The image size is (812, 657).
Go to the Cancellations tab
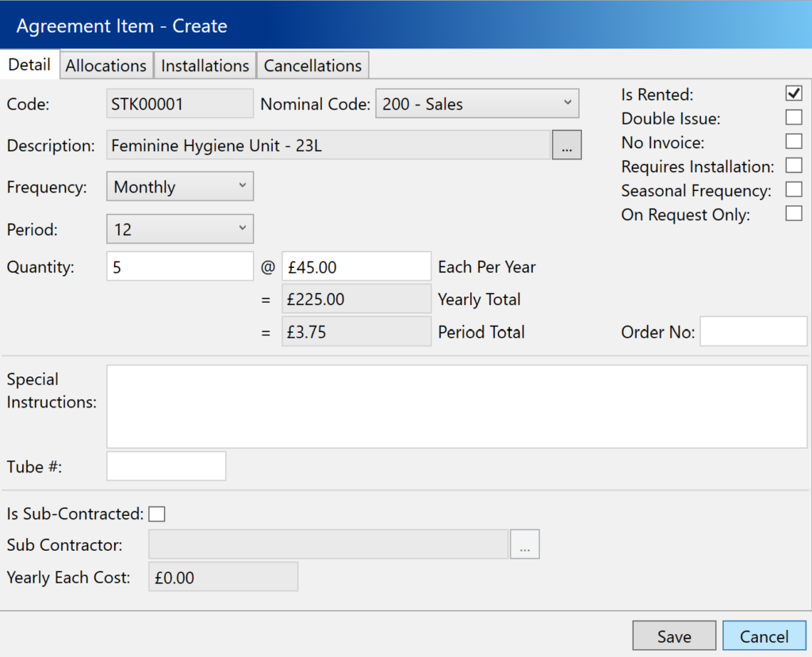pyautogui.click(x=312, y=66)
